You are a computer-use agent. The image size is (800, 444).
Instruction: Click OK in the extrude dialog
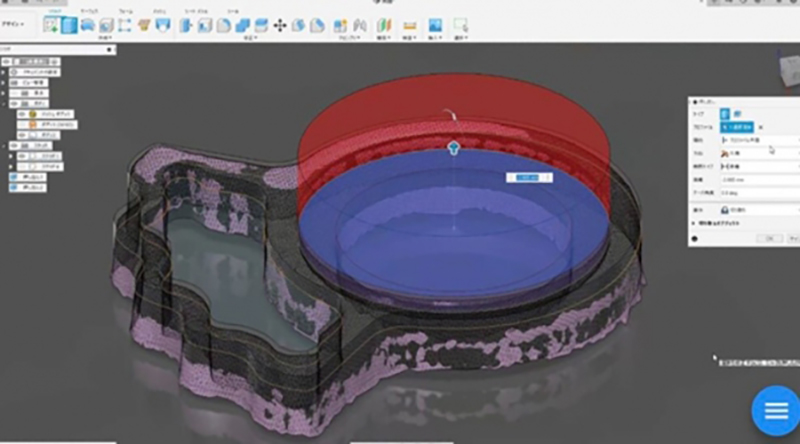click(767, 239)
